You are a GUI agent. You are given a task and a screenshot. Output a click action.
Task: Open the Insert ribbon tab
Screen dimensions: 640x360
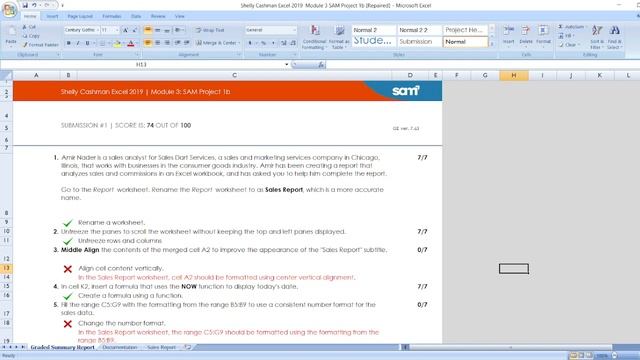tap(52, 16)
